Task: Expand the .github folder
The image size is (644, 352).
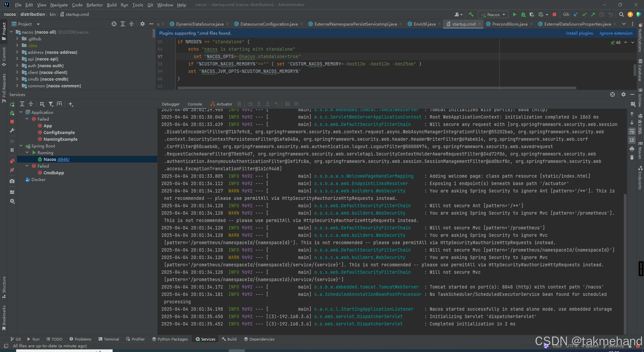Action: (x=17, y=39)
